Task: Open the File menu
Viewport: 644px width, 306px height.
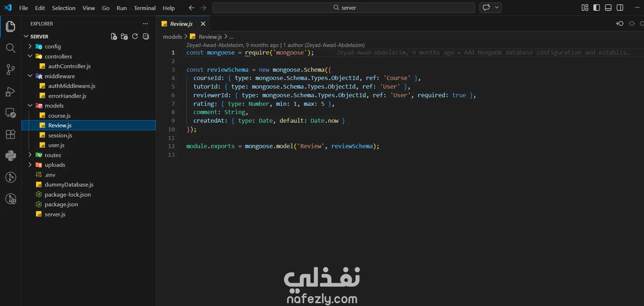Action: [24, 8]
